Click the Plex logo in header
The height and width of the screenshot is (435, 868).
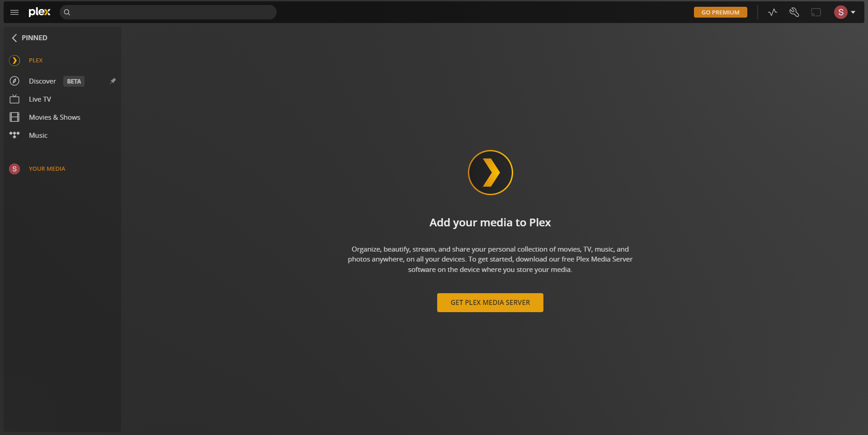point(39,12)
